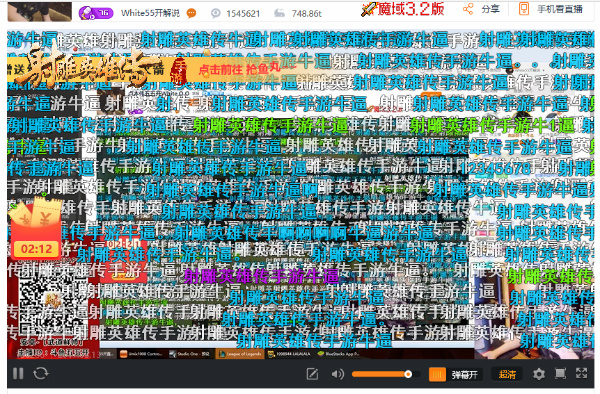Click the purple level 16 badge
This screenshot has height=394, width=600.
pos(96,13)
